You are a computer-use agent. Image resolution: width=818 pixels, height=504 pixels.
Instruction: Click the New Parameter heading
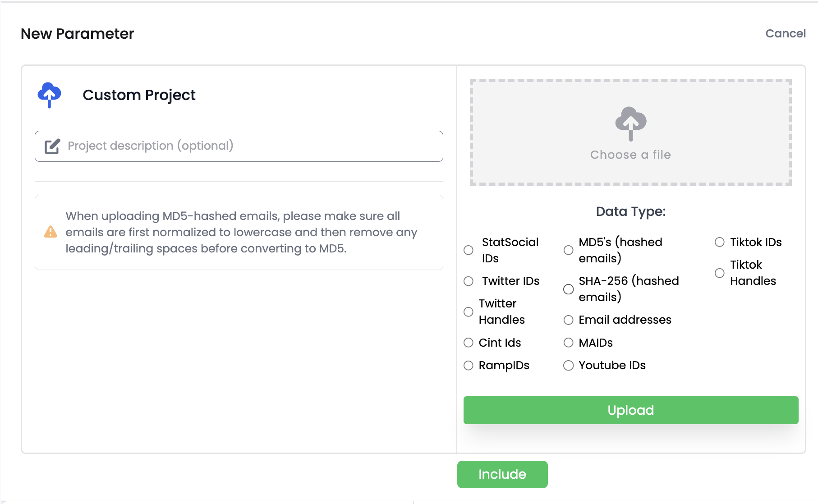(78, 34)
